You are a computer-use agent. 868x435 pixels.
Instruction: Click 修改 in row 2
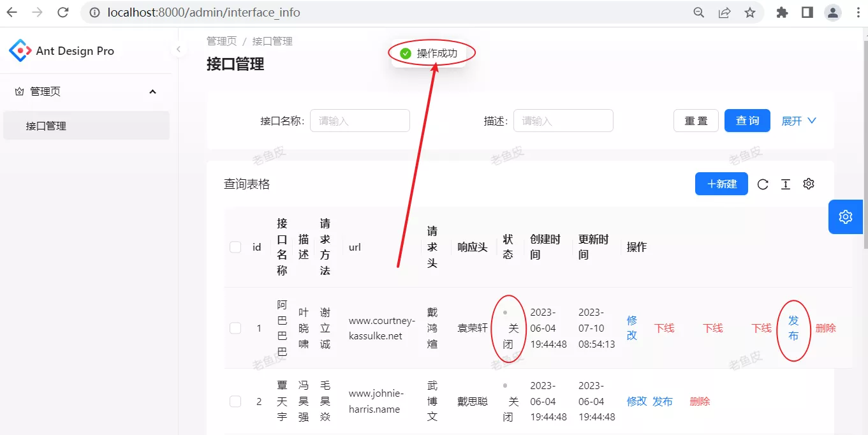(x=636, y=401)
